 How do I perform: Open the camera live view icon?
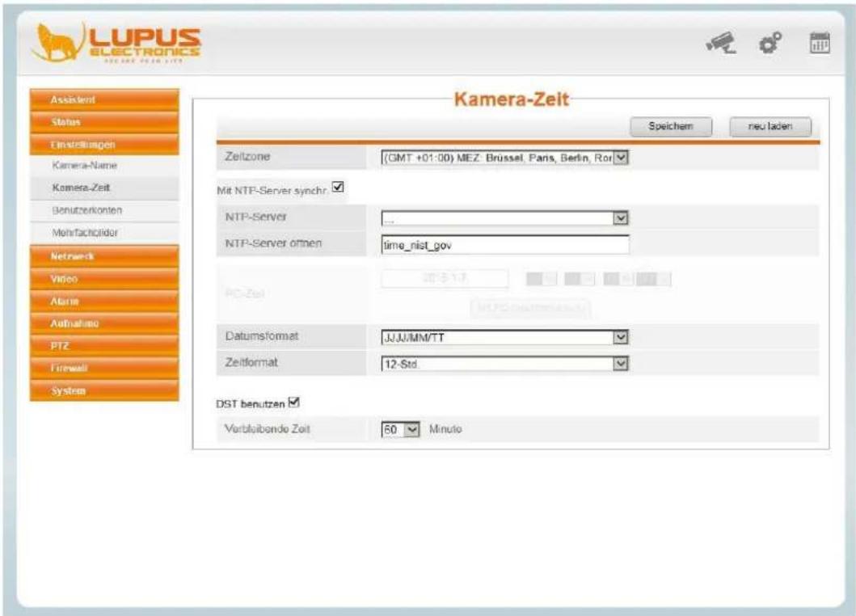721,43
